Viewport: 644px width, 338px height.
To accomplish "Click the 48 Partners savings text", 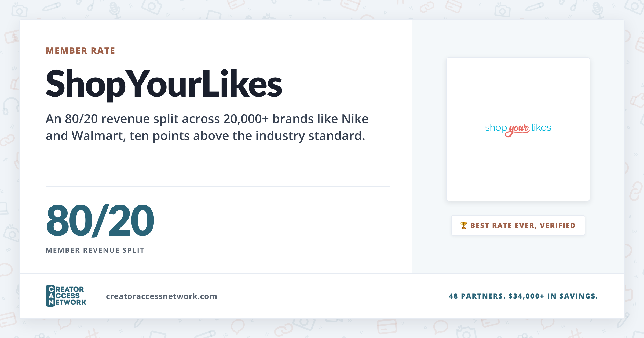I will (523, 296).
